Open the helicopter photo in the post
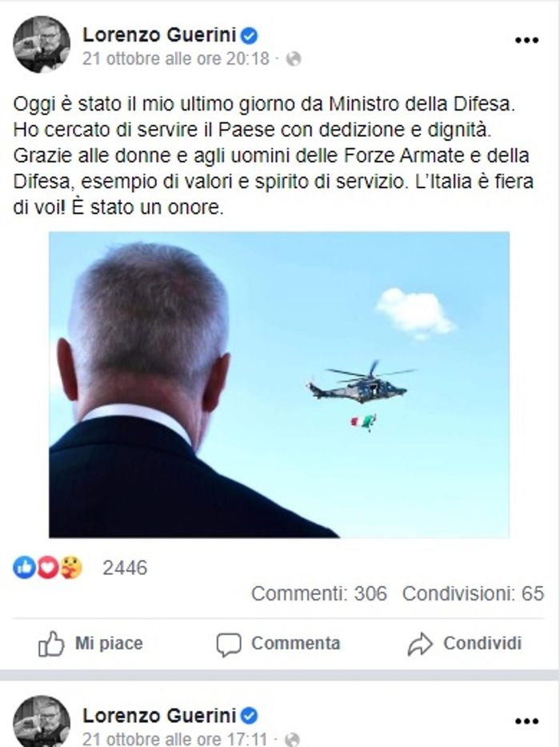 pos(279,384)
